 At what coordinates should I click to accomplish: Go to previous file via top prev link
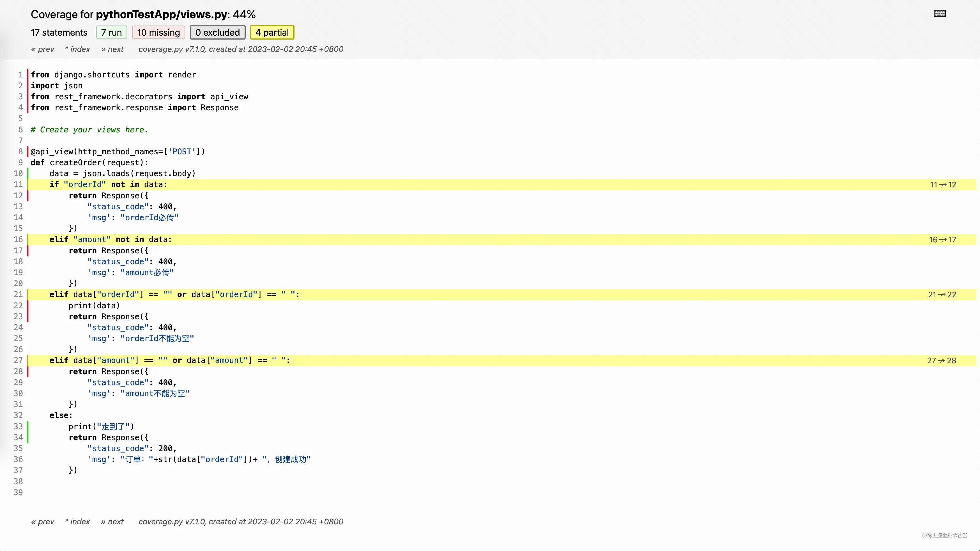43,49
